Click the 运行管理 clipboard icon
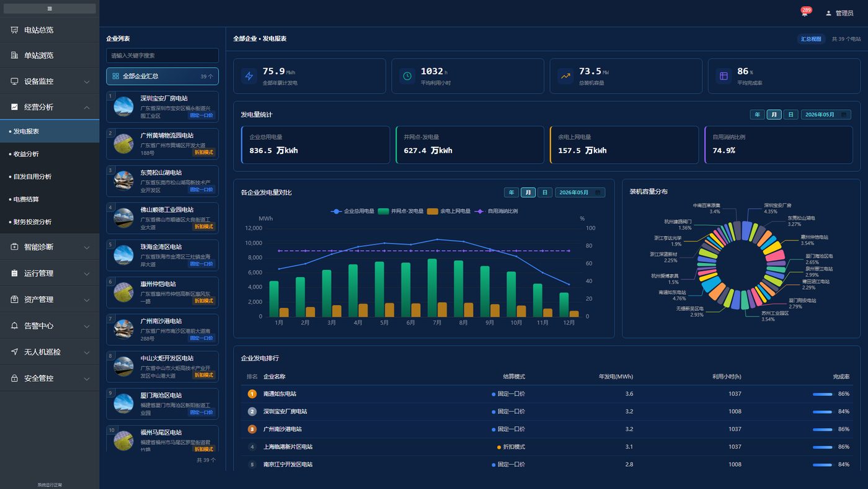 pos(14,273)
